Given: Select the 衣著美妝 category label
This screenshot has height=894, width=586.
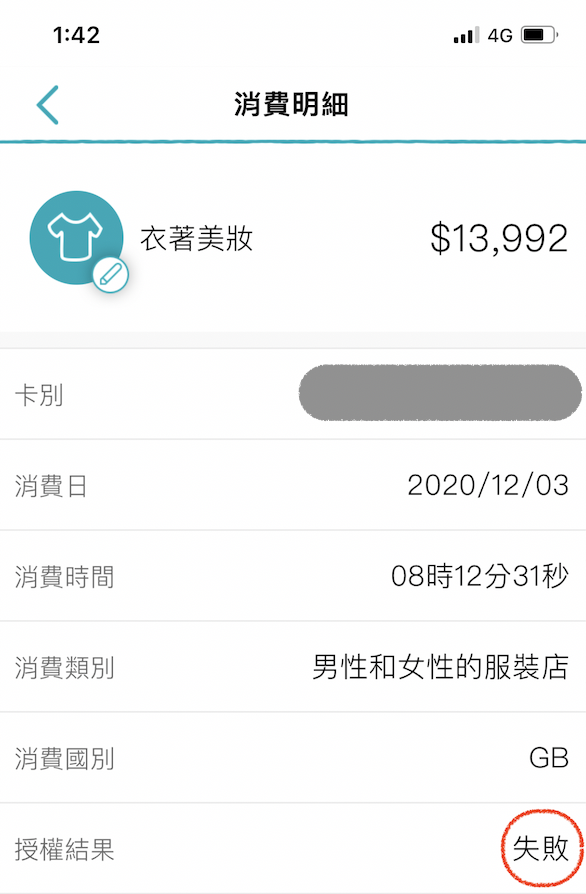Looking at the screenshot, I should point(197,238).
